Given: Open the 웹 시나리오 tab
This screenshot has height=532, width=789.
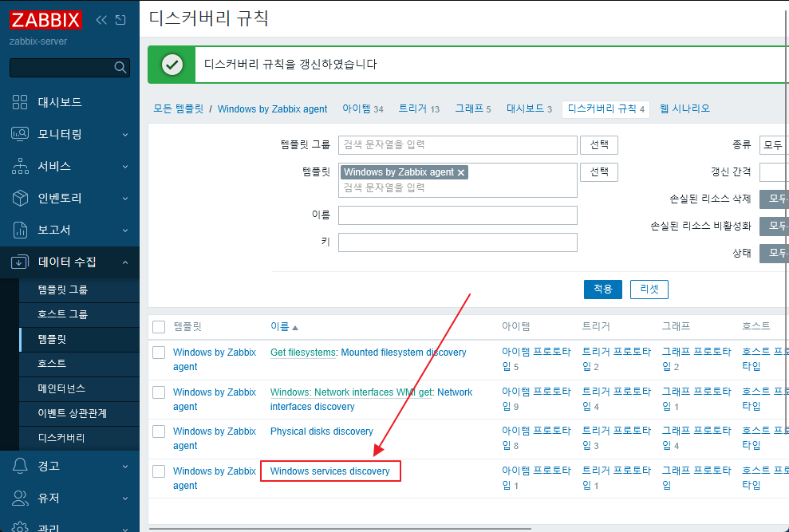Looking at the screenshot, I should [x=684, y=108].
